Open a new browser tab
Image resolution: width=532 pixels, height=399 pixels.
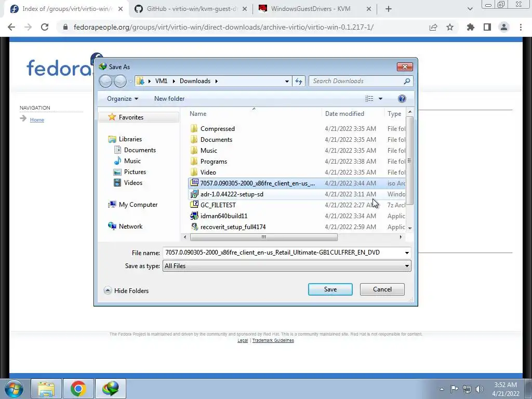tap(389, 9)
